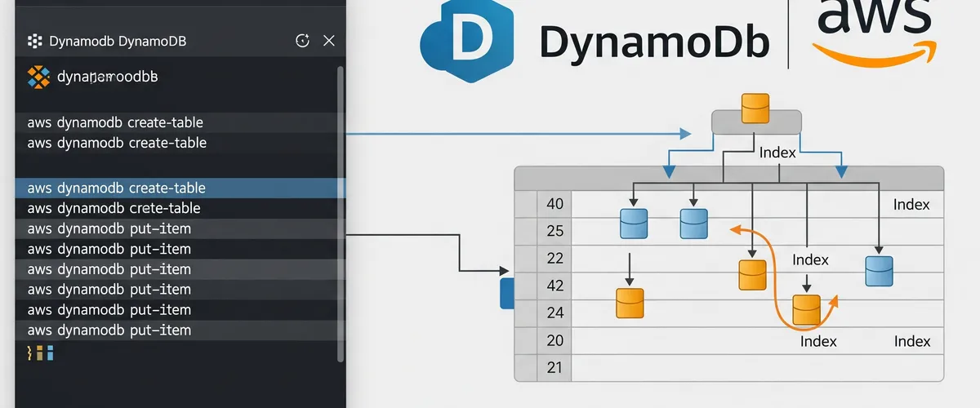Click the orange database icon on the left in row 24
The image size is (980, 408).
(x=630, y=304)
